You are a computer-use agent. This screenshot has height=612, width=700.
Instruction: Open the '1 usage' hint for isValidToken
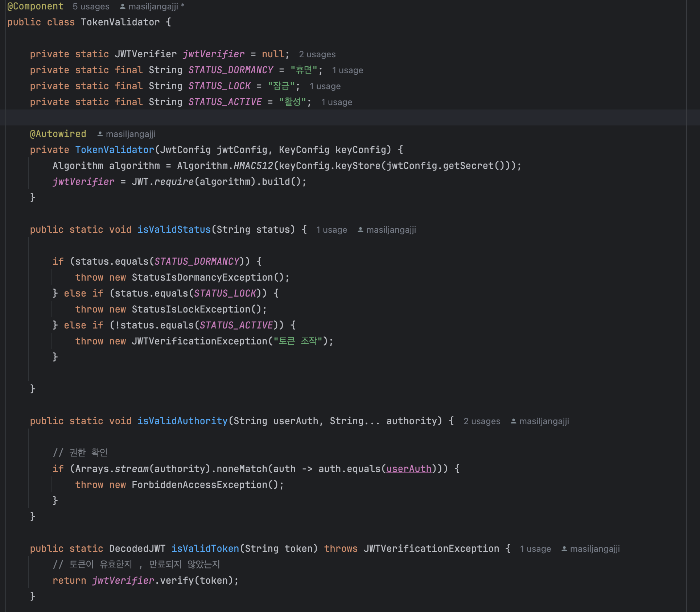tap(535, 549)
